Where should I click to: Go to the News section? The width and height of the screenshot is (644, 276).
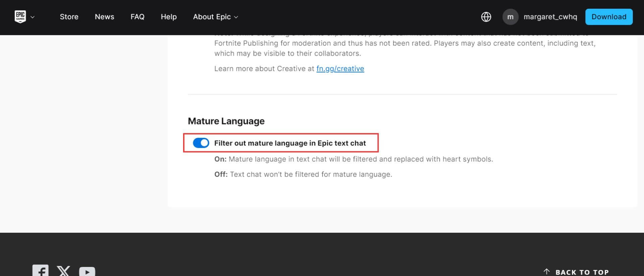pyautogui.click(x=104, y=17)
